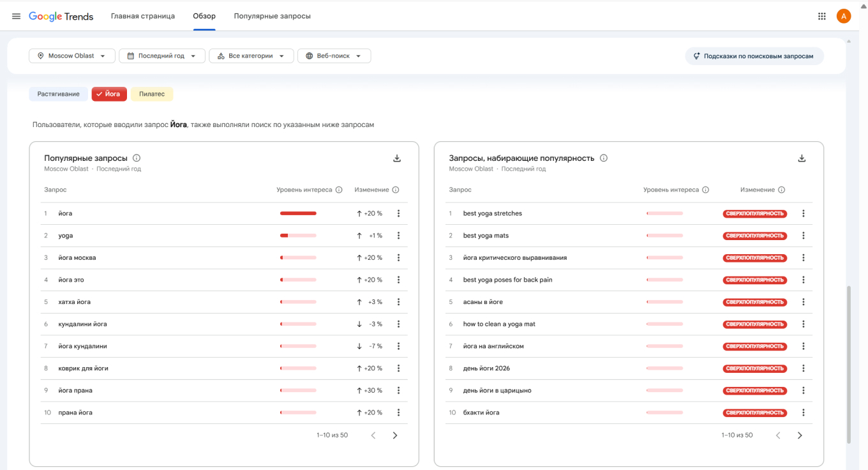Open the Все категории dropdown

[x=251, y=56]
